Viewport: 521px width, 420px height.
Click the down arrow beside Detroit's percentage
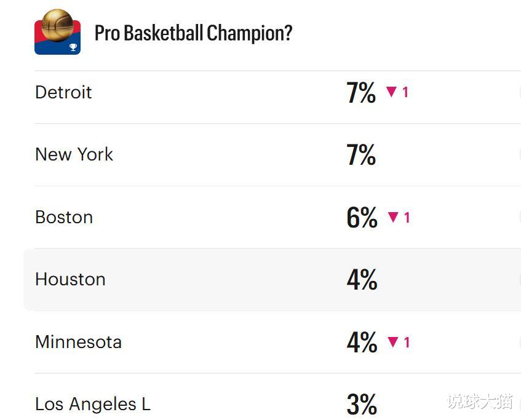tap(391, 92)
